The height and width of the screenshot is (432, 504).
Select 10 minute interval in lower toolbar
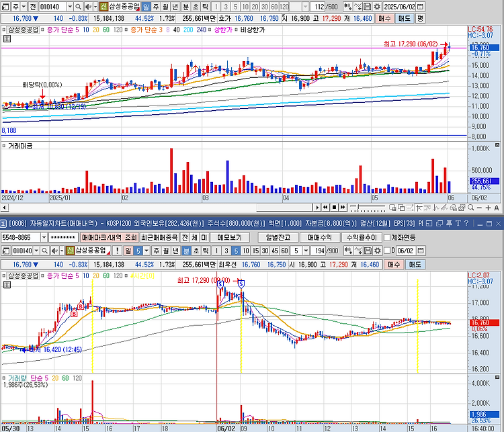tap(245, 251)
